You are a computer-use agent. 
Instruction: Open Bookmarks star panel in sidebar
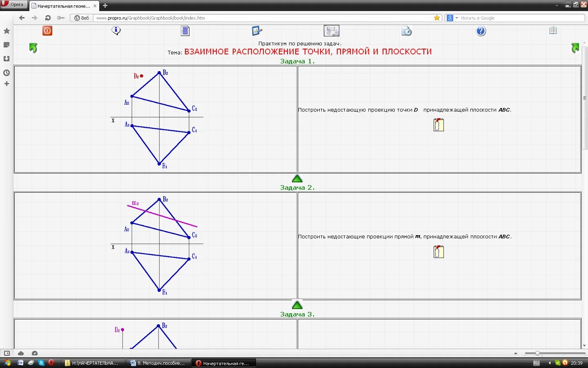7,31
